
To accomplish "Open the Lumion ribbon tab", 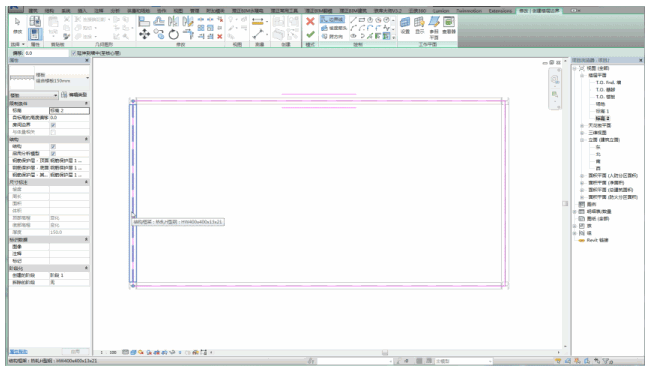I will click(441, 10).
